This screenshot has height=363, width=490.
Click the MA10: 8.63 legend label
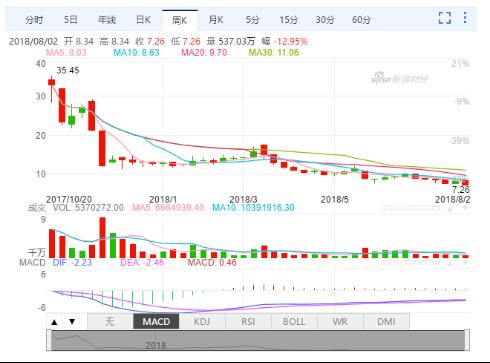coord(136,52)
